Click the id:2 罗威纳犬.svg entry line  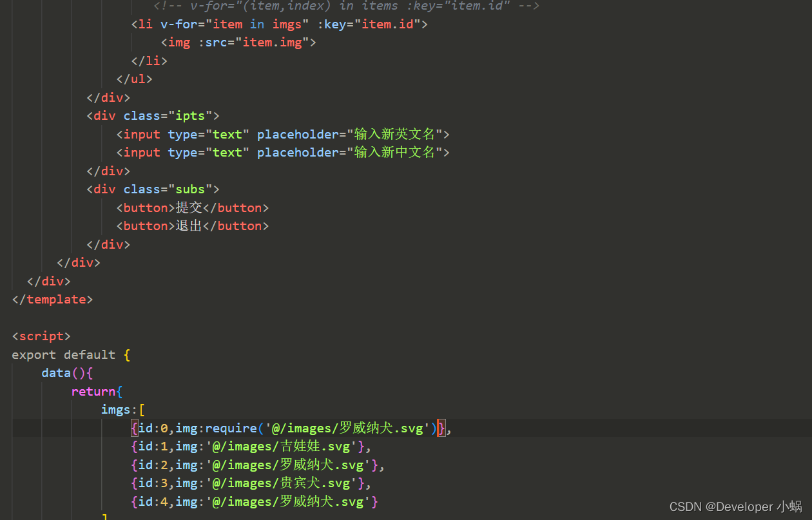[x=258, y=465]
